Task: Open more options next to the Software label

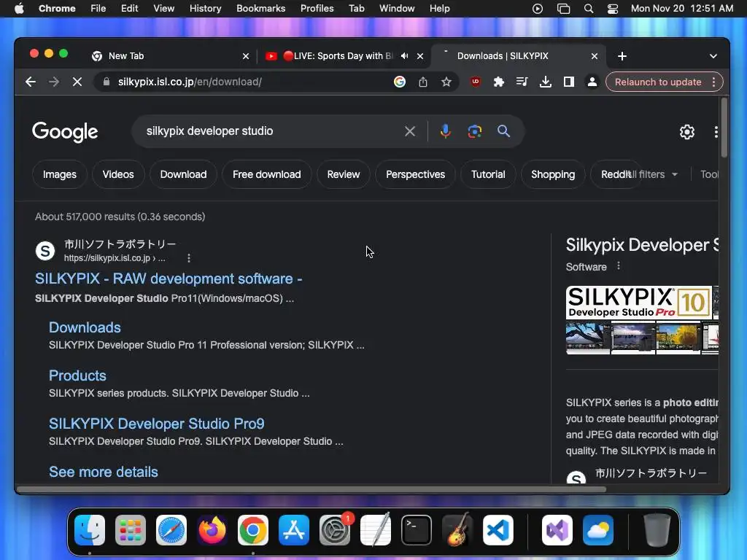Action: (x=619, y=265)
